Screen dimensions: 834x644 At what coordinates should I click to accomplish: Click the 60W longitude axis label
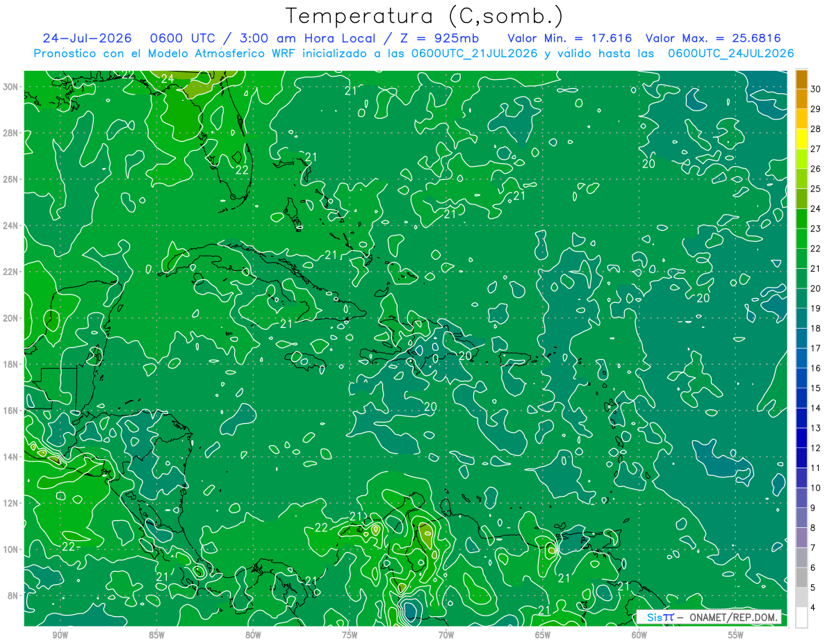pos(639,635)
